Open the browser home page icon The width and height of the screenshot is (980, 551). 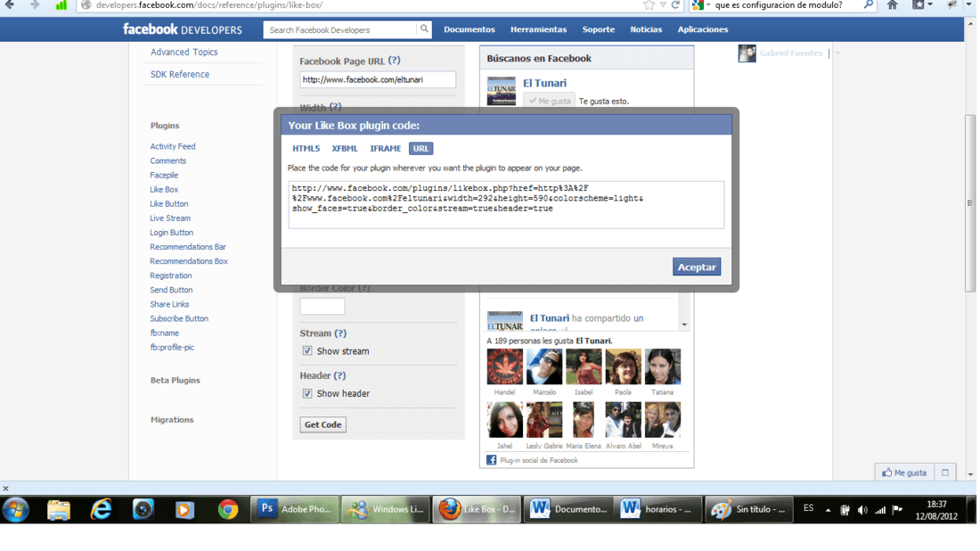click(893, 5)
